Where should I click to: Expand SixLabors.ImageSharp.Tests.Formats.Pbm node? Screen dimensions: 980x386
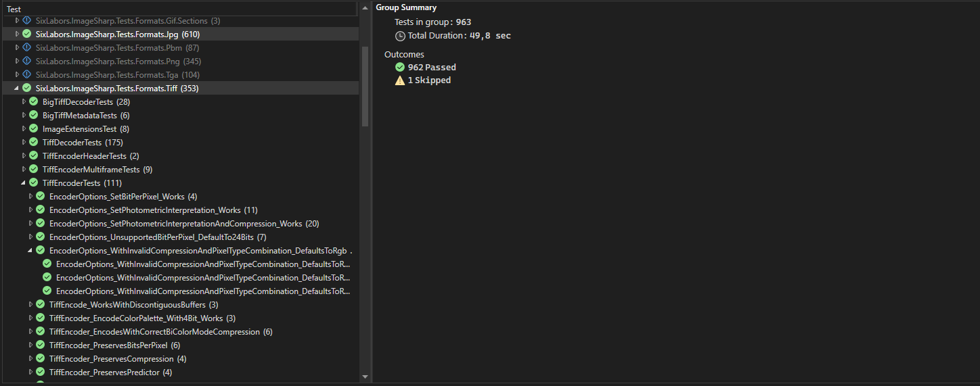click(x=17, y=47)
